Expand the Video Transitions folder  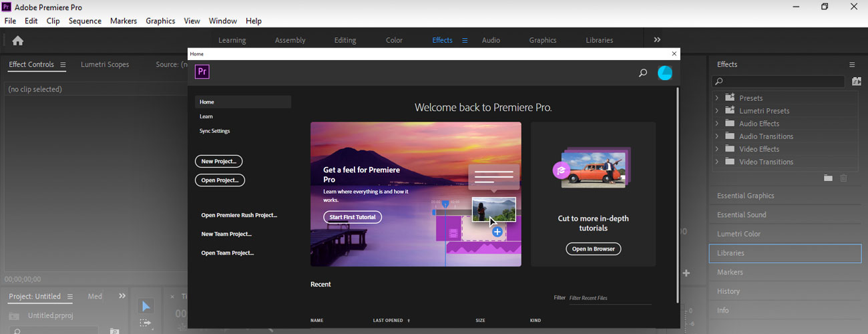[x=717, y=162]
